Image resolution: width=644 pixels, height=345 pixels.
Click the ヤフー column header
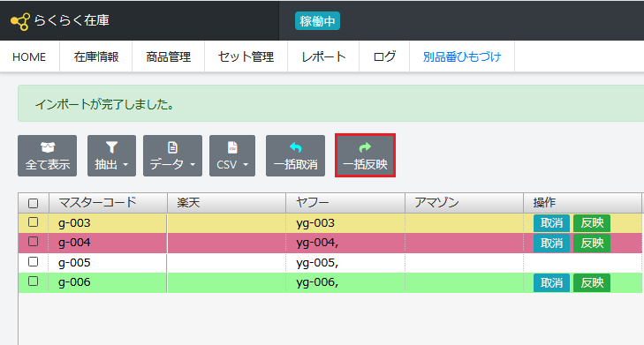pos(345,203)
